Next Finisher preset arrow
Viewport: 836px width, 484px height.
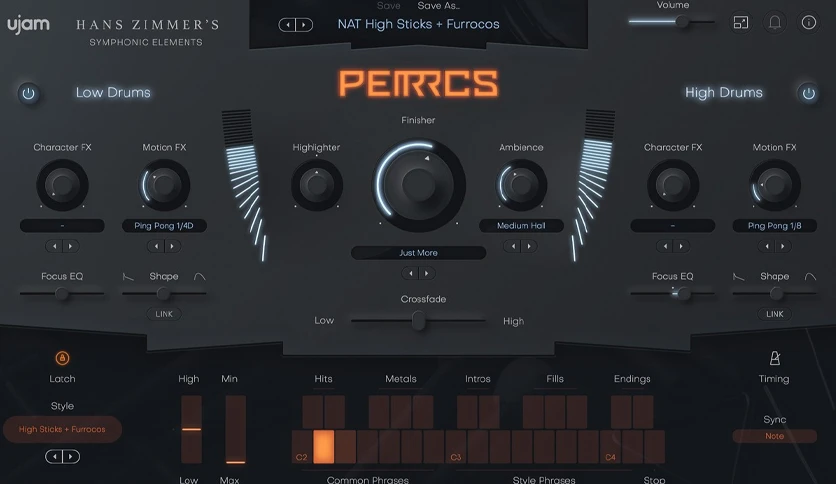[x=427, y=273]
